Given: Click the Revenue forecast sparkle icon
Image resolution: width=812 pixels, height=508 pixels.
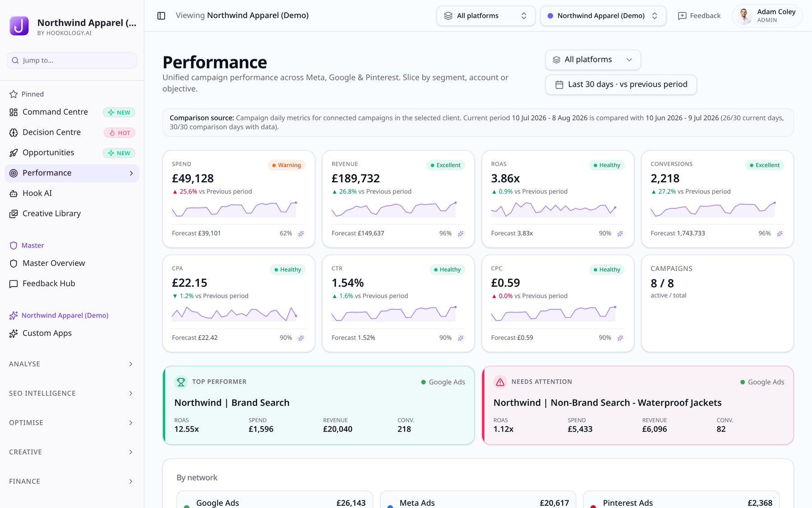Looking at the screenshot, I should pyautogui.click(x=461, y=233).
